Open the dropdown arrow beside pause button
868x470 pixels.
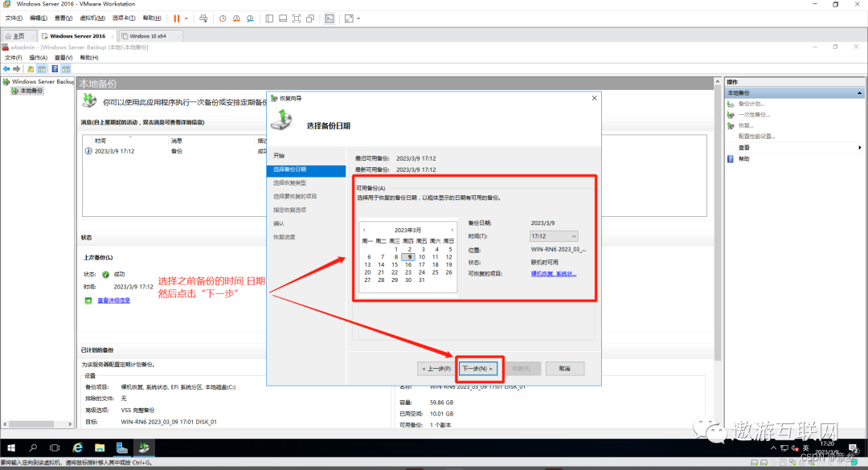click(x=186, y=18)
